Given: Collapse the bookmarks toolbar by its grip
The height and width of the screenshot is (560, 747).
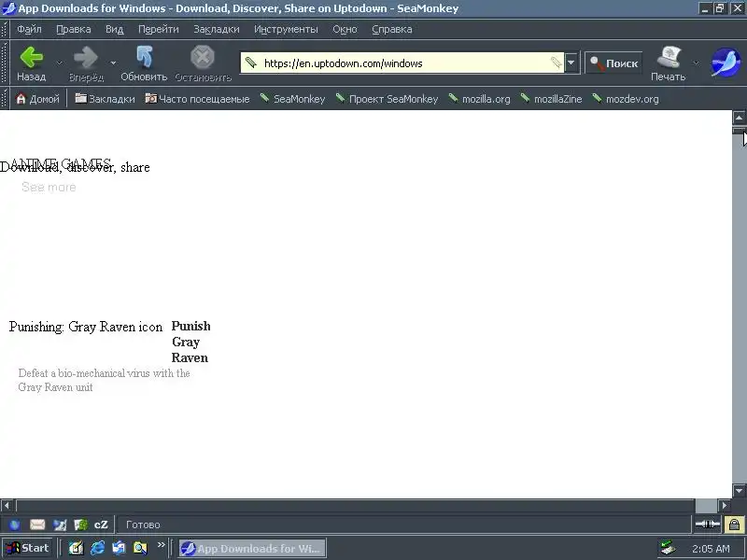Looking at the screenshot, I should coord(5,99).
